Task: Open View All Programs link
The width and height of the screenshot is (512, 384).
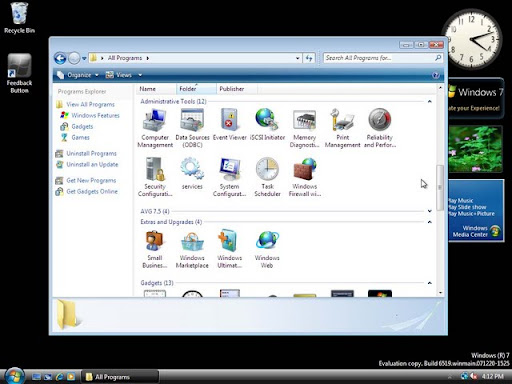Action: pos(90,104)
